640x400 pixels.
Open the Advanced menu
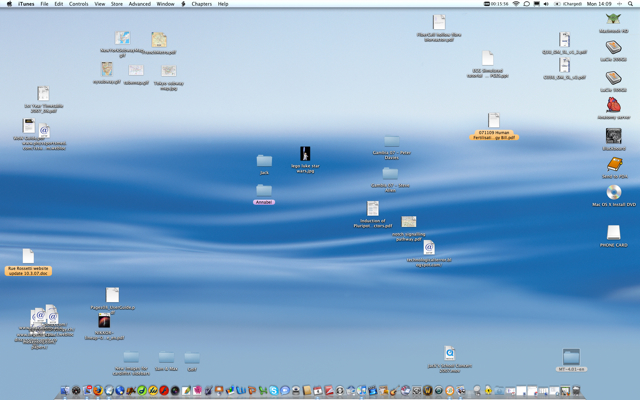(140, 4)
